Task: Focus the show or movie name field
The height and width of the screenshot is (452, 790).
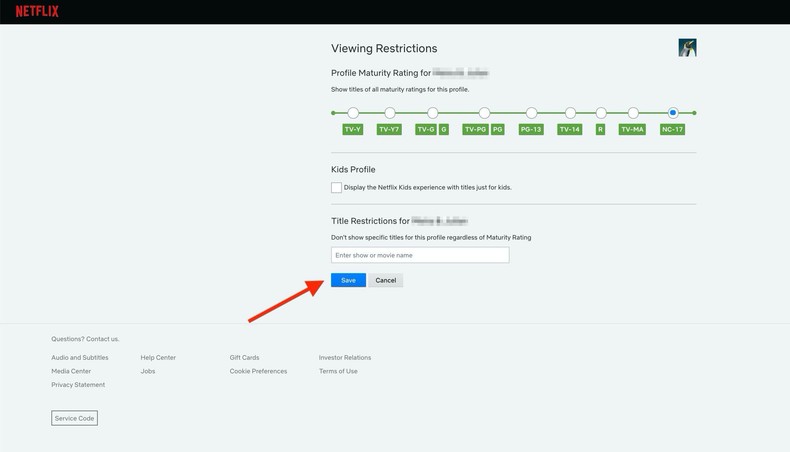Action: point(420,255)
